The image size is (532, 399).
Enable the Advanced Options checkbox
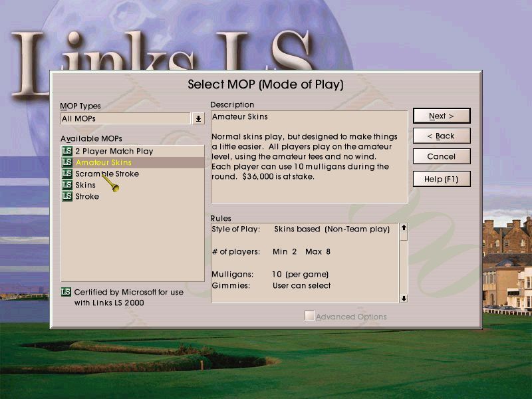pyautogui.click(x=309, y=317)
